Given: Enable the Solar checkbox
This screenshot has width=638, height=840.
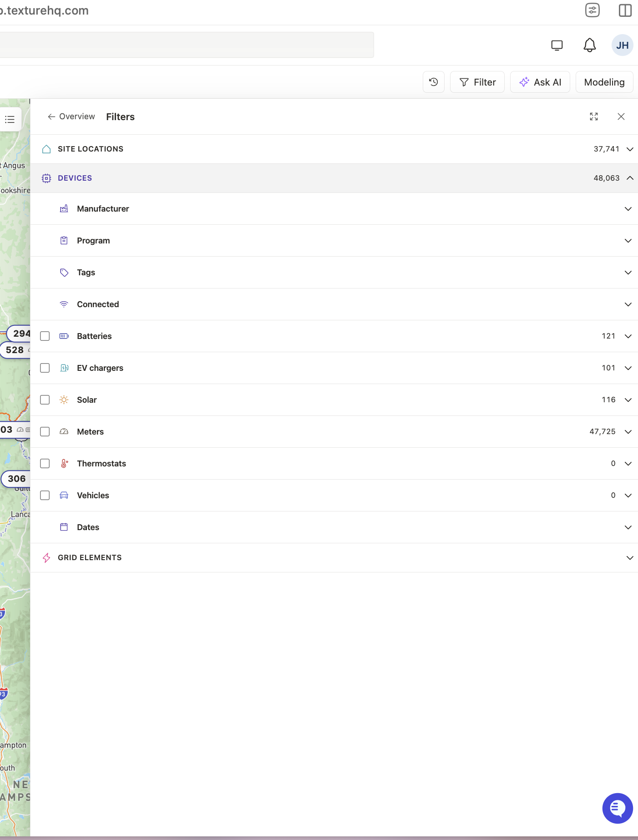Looking at the screenshot, I should tap(45, 400).
